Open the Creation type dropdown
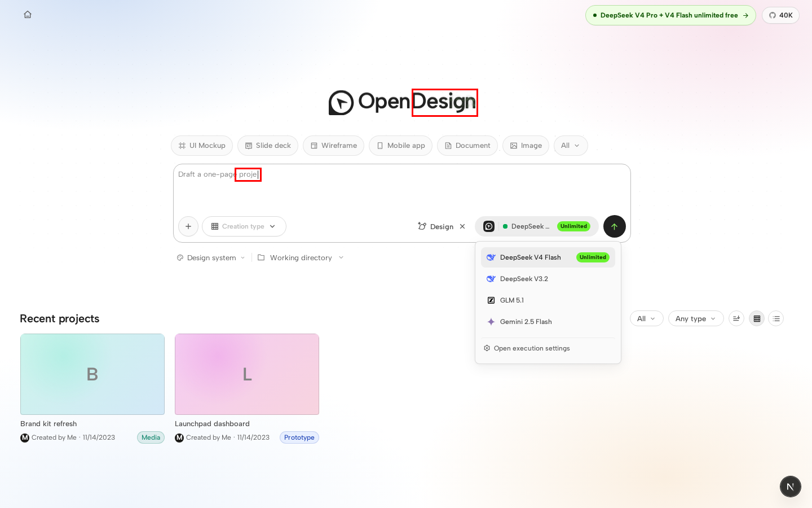 coord(244,226)
